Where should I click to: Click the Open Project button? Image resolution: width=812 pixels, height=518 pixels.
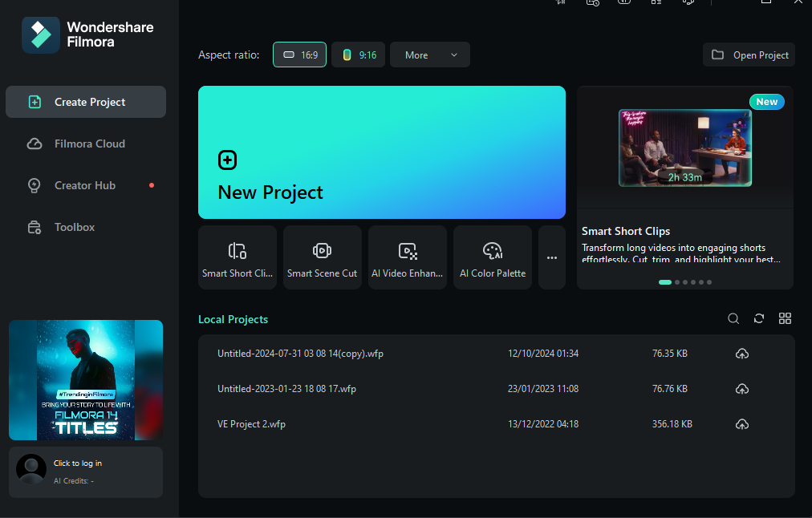click(749, 55)
